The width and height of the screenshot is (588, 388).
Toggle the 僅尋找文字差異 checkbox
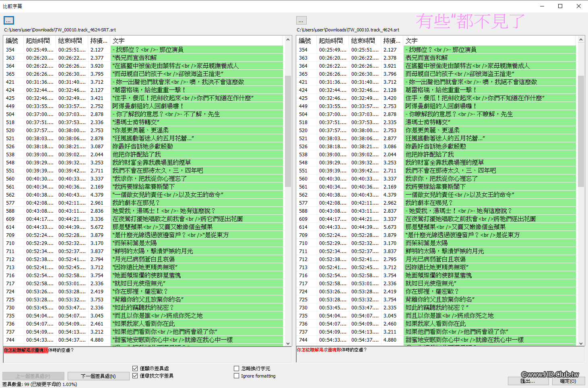(135, 376)
